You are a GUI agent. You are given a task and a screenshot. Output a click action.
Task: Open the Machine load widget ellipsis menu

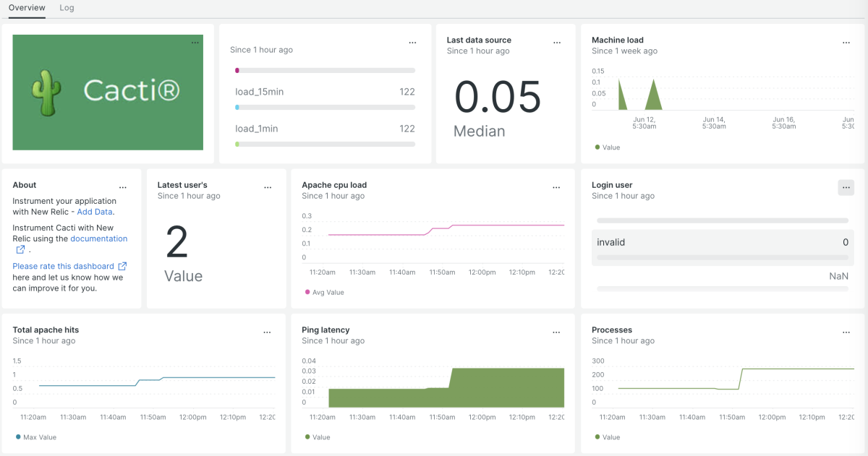846,43
